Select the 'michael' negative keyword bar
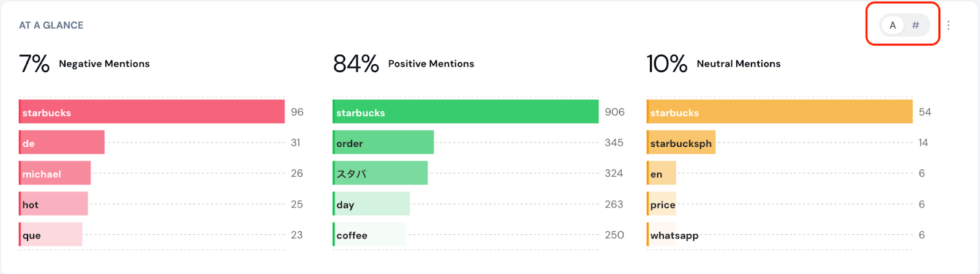The width and height of the screenshot is (980, 274). [55, 174]
